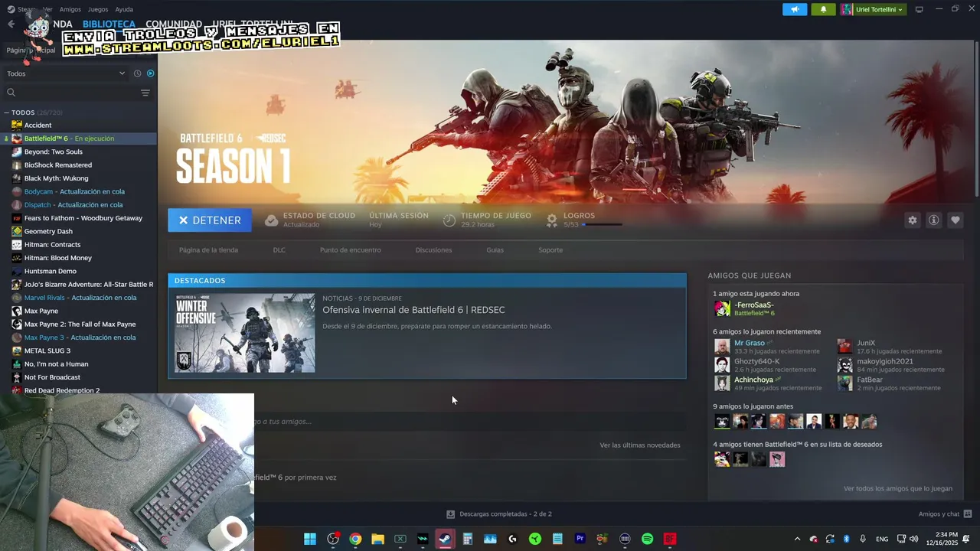The height and width of the screenshot is (551, 980).
Task: Open Spotify from the taskbar
Action: click(647, 539)
